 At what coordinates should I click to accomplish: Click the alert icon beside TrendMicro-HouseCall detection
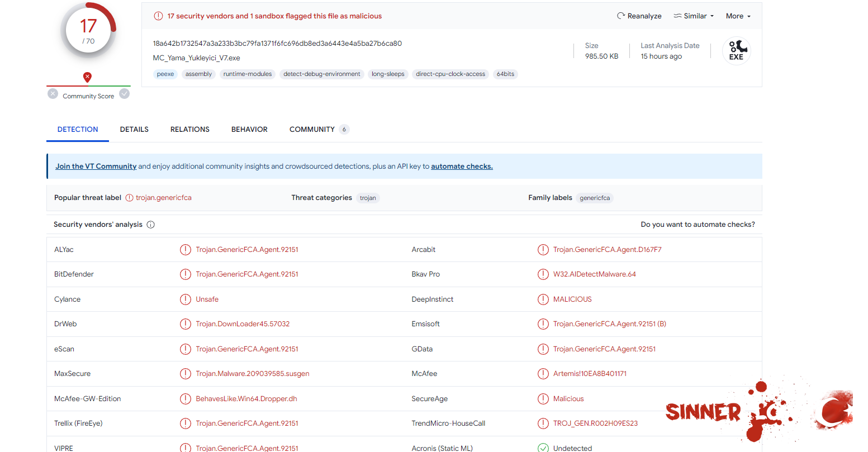coord(543,424)
